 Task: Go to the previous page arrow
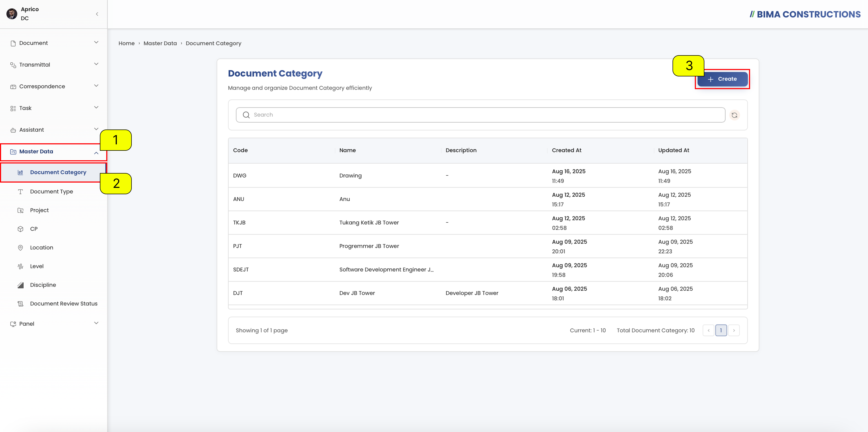click(x=708, y=331)
